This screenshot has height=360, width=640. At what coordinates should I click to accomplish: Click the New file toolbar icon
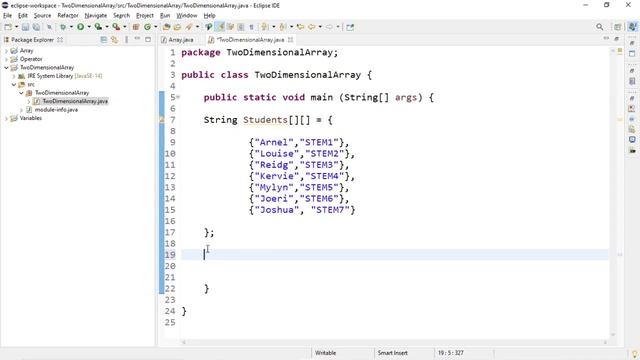pyautogui.click(x=8, y=27)
